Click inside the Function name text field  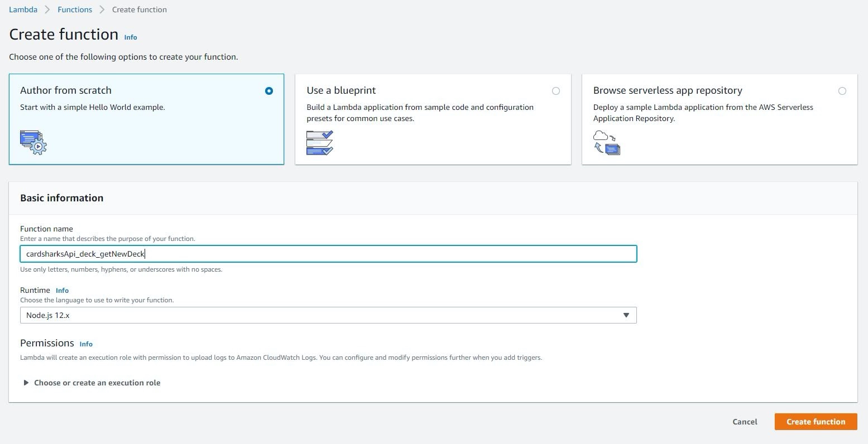[x=328, y=254]
